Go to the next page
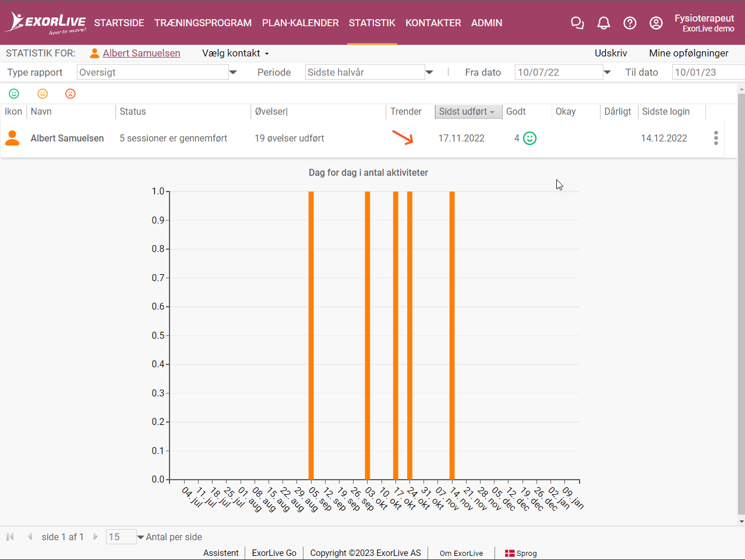The width and height of the screenshot is (745, 560). click(95, 537)
